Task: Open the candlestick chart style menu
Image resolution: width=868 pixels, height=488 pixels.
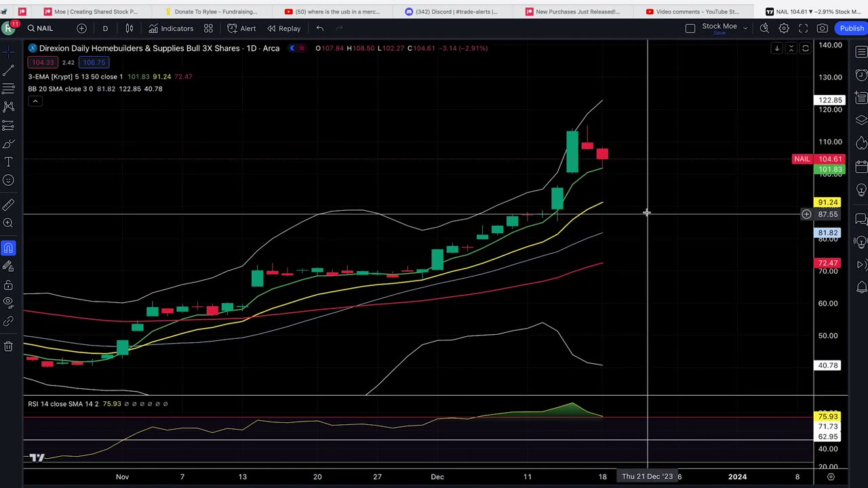Action: click(x=129, y=28)
